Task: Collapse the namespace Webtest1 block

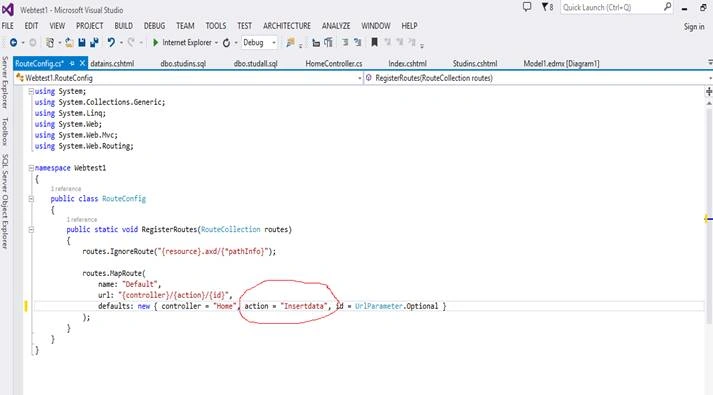Action: click(x=31, y=168)
